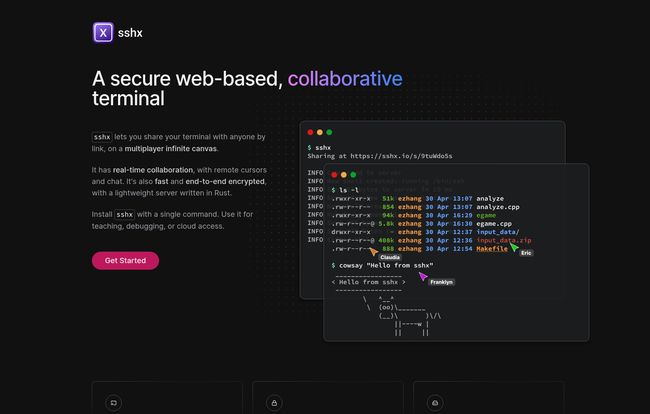650x414 pixels.
Task: Click the input_data/ directory name
Action: (498, 232)
